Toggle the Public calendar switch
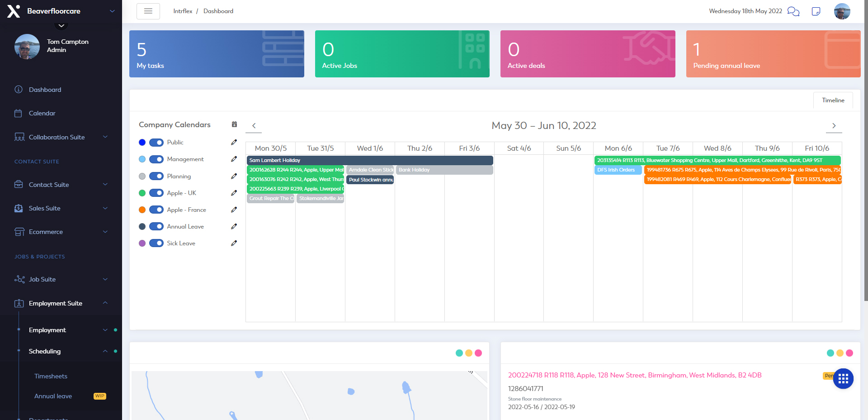 coord(156,143)
